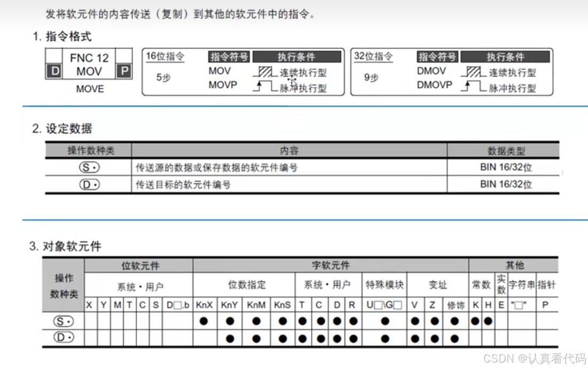588x369 pixels.
Task: Select the 其他 column header
Action: (515, 265)
